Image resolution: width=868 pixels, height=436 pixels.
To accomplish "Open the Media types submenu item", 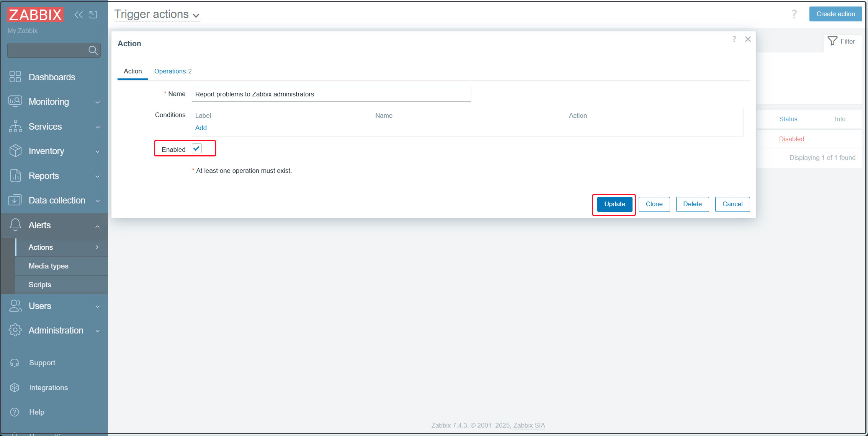I will [x=49, y=266].
